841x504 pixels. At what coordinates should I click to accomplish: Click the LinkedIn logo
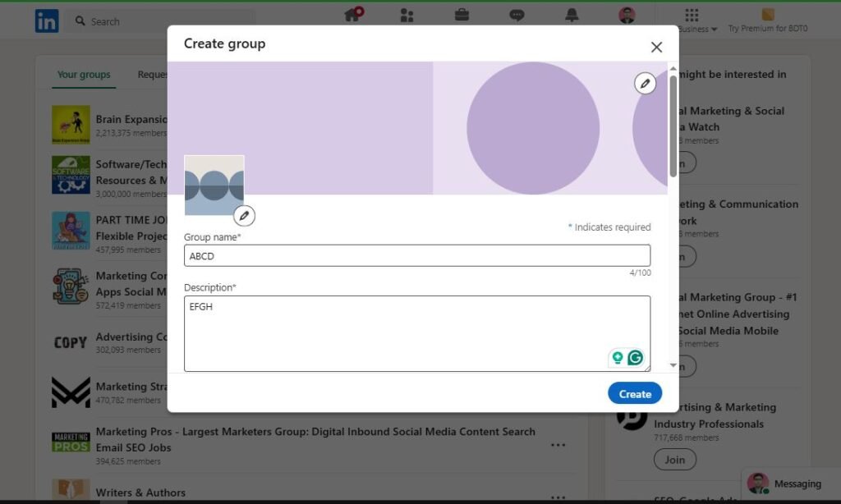click(47, 21)
